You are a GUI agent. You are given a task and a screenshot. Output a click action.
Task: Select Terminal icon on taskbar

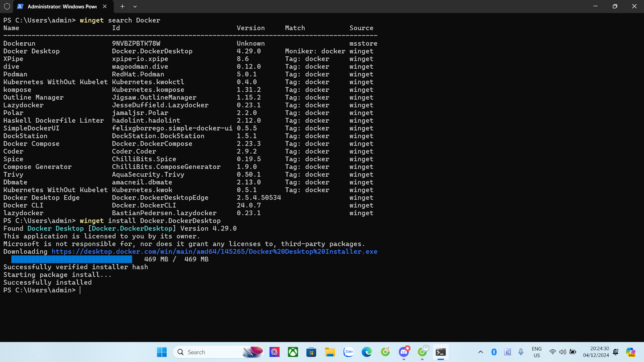point(441,352)
